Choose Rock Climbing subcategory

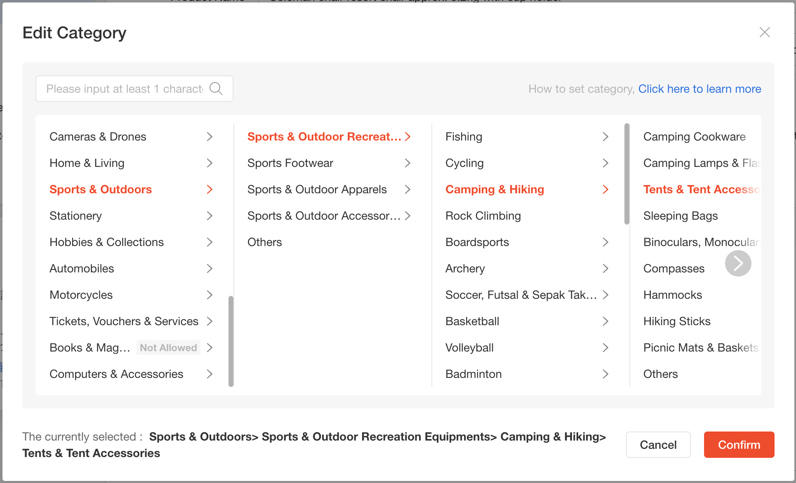coord(483,216)
